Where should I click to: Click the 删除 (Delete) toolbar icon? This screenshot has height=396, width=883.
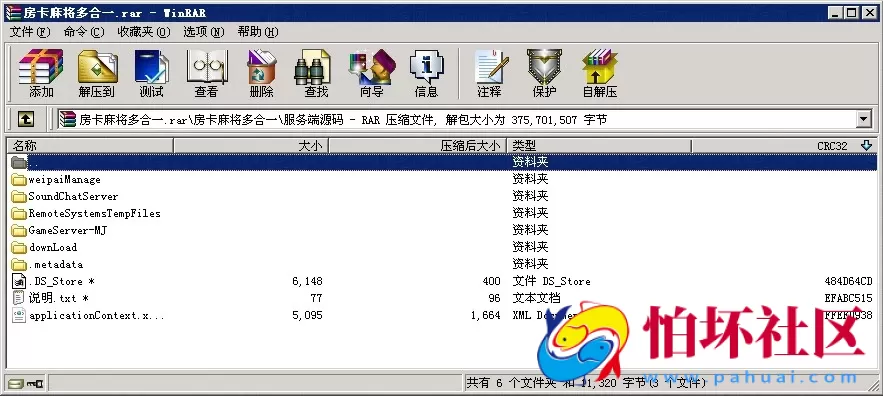coord(261,73)
